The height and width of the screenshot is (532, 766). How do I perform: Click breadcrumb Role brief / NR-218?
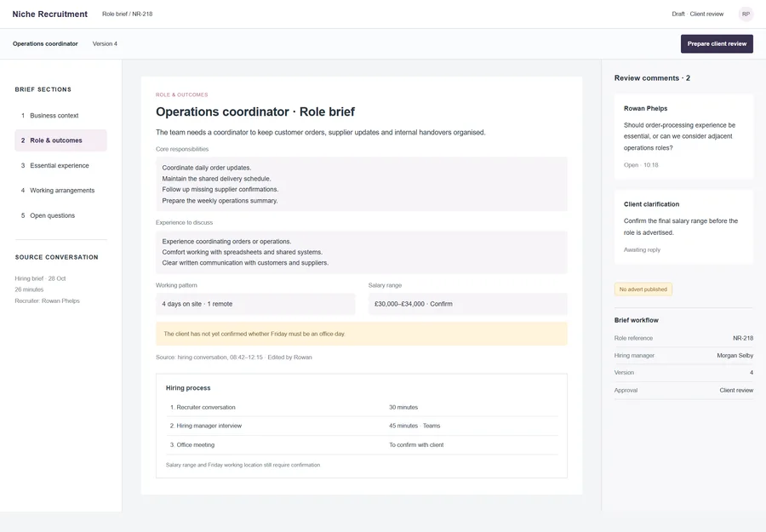click(127, 14)
